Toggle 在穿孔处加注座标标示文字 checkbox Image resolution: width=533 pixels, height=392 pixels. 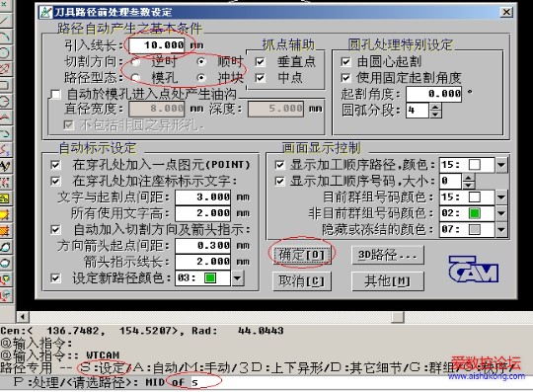(55, 182)
